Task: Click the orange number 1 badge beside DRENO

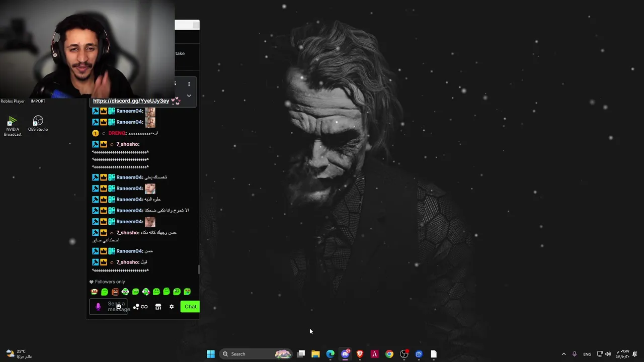Action: pos(95,133)
